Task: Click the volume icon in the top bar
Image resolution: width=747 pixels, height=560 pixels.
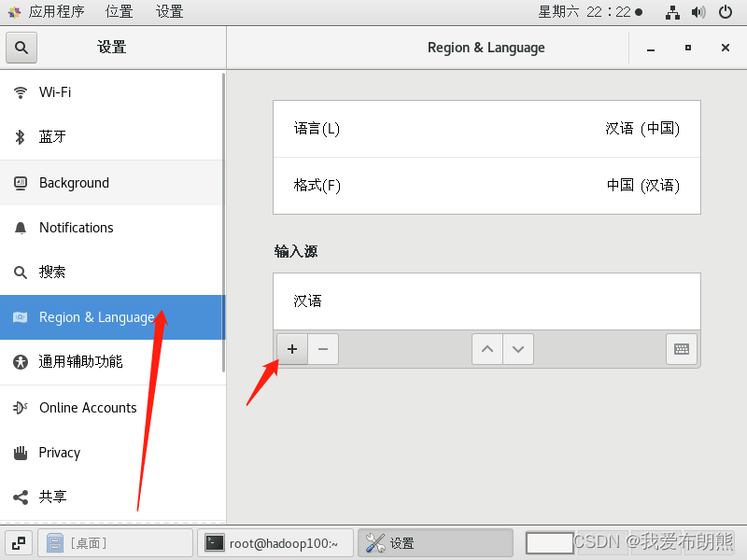Action: (x=698, y=12)
